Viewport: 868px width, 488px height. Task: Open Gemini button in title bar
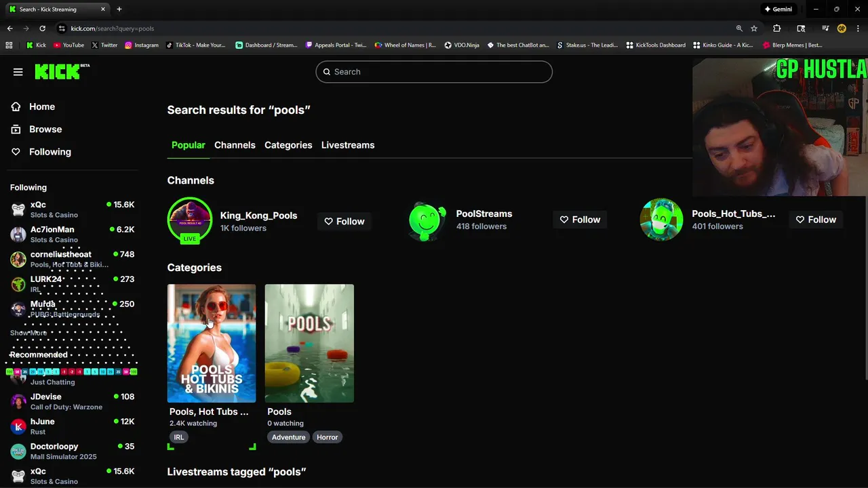click(778, 9)
